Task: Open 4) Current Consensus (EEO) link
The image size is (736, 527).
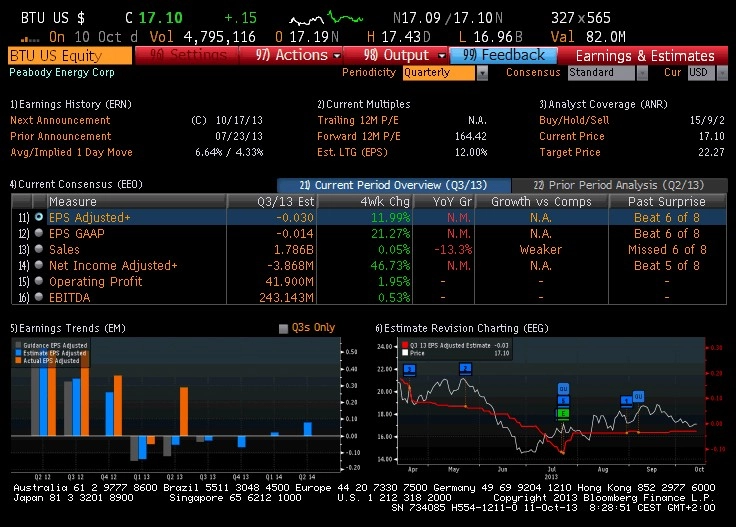Action: tap(77, 184)
